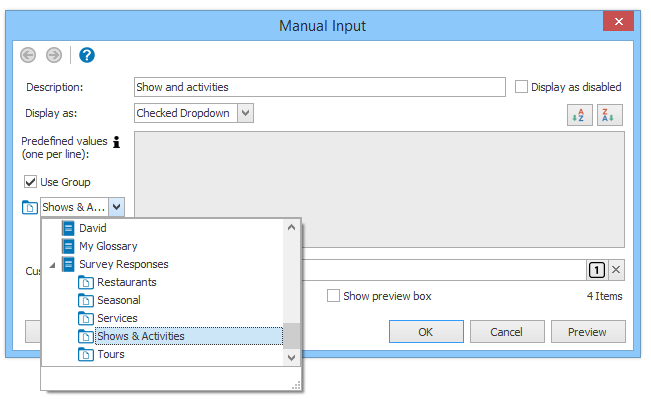Sort predefined values A to Z
651x399 pixels.
click(x=580, y=115)
